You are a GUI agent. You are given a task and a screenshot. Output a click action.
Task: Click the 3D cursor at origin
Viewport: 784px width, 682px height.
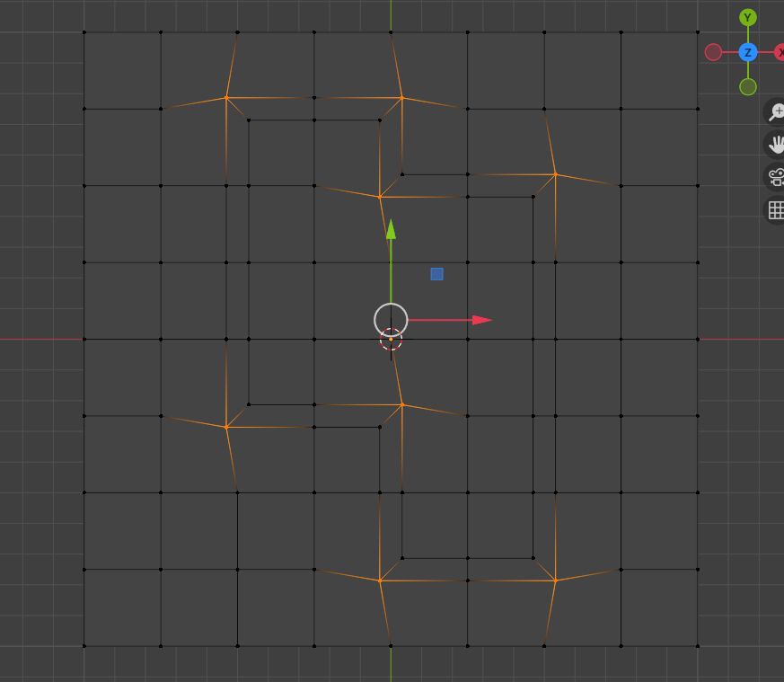[x=391, y=340]
